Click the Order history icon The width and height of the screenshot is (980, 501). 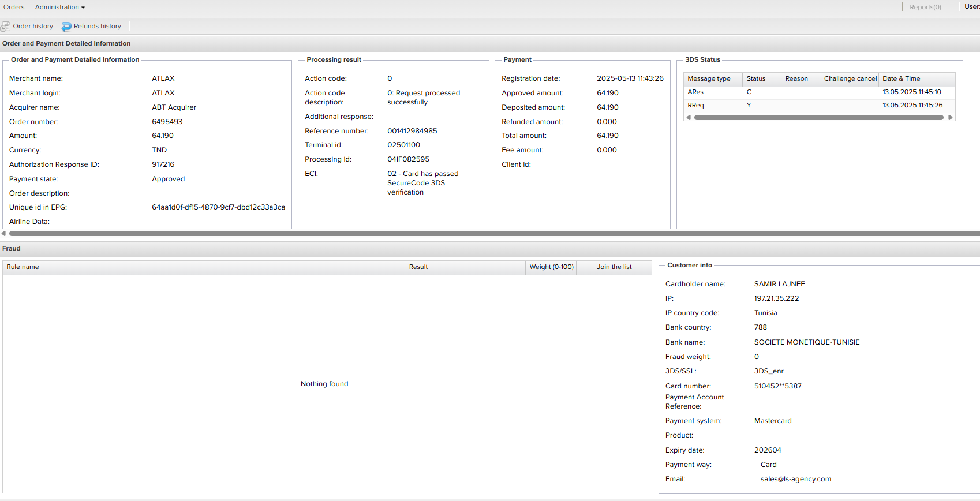[6, 27]
